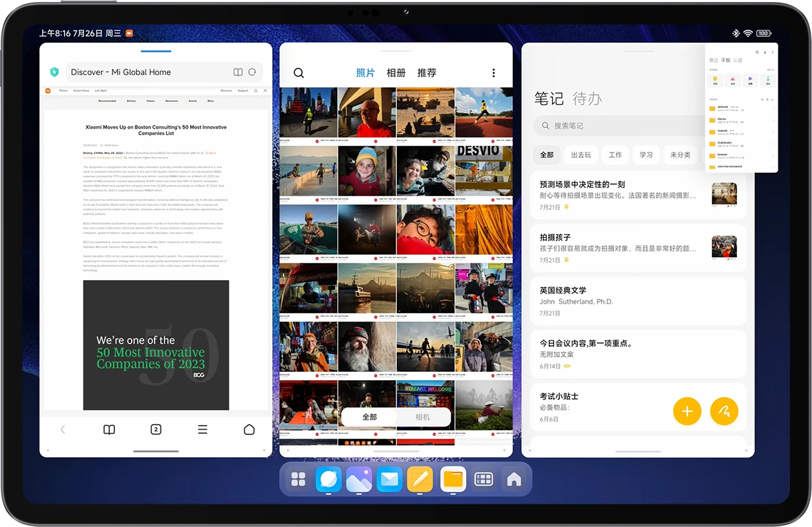This screenshot has height=527, width=812.
Task: Switch to 笔记 heading in Notes app
Action: coord(549,98)
